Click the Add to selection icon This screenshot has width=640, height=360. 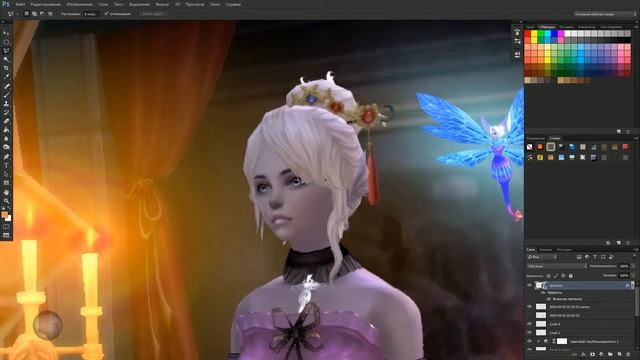pyautogui.click(x=34, y=13)
